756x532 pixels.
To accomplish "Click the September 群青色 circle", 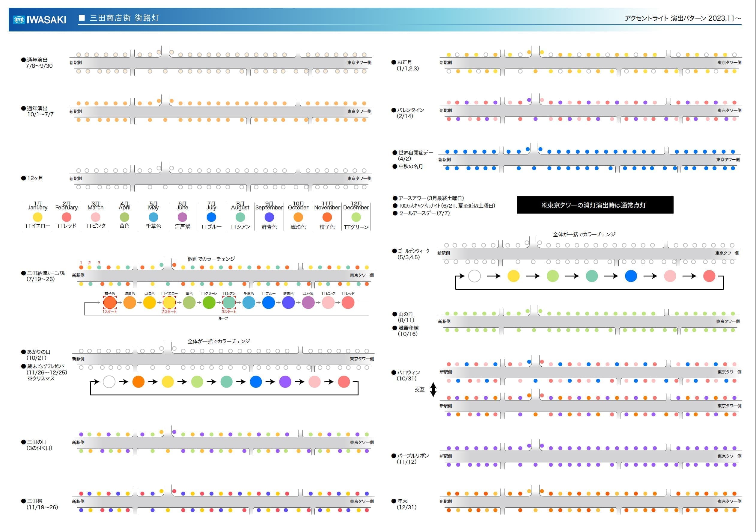I will tap(269, 217).
